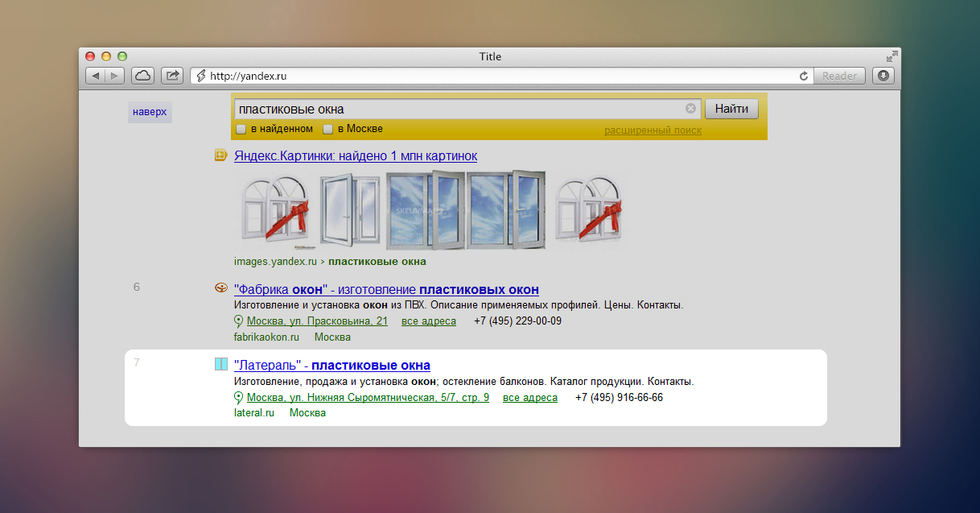Click the site icon in the address bar
This screenshot has height=513, width=980.
[201, 76]
